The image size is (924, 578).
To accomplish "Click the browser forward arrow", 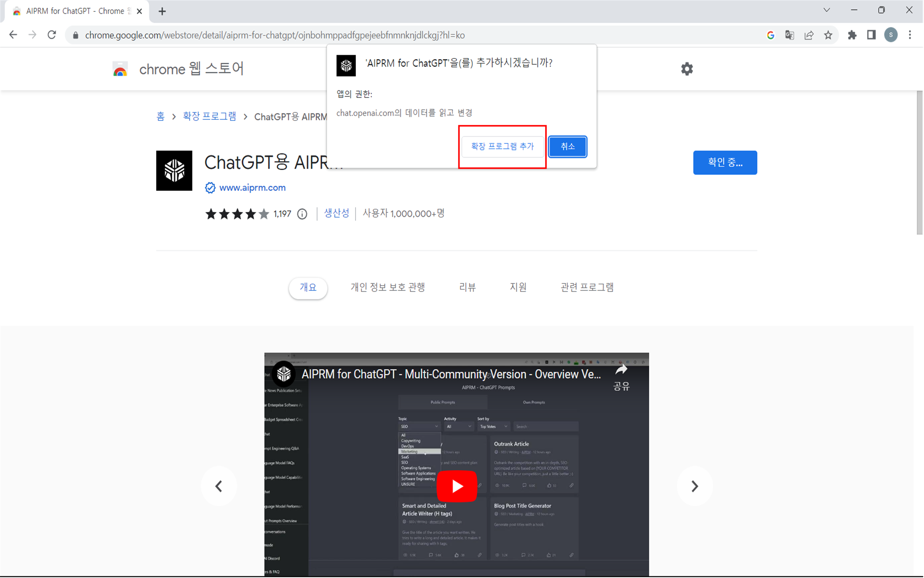I will (x=32, y=35).
